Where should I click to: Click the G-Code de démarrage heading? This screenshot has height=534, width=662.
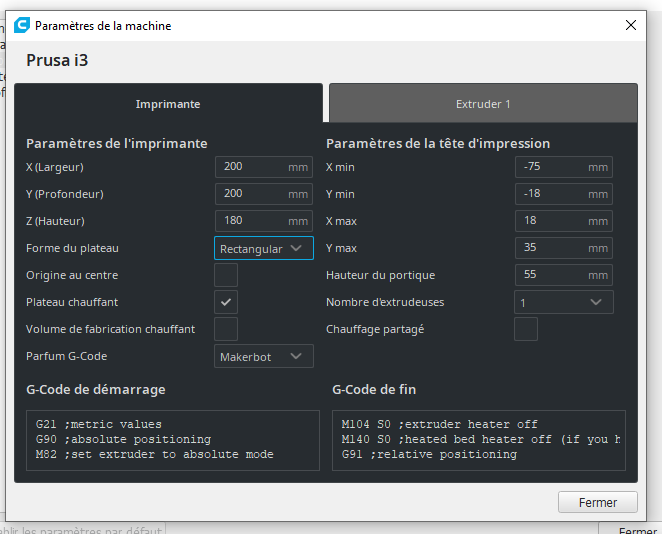[x=96, y=389]
